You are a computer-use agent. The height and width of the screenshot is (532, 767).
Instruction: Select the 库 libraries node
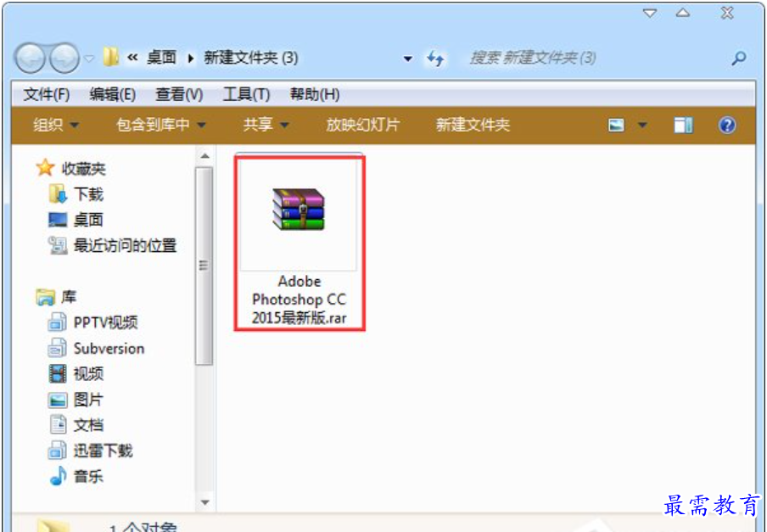click(56, 297)
